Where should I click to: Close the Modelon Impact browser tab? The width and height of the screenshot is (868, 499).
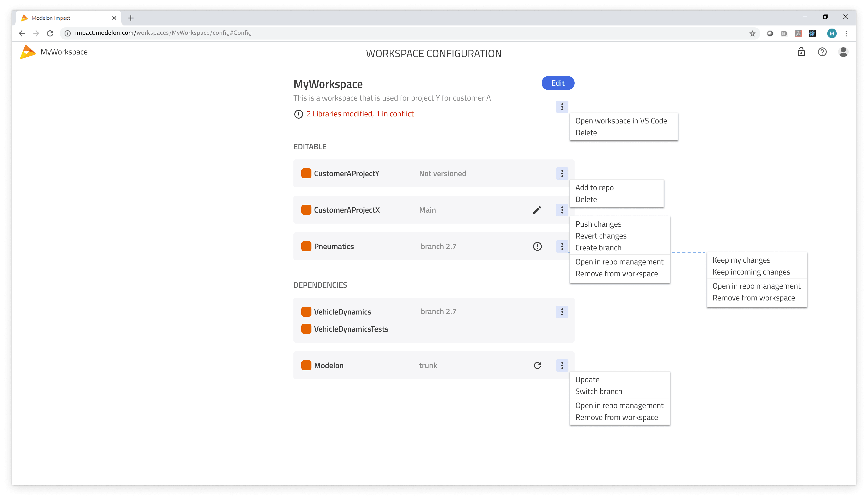(x=114, y=18)
